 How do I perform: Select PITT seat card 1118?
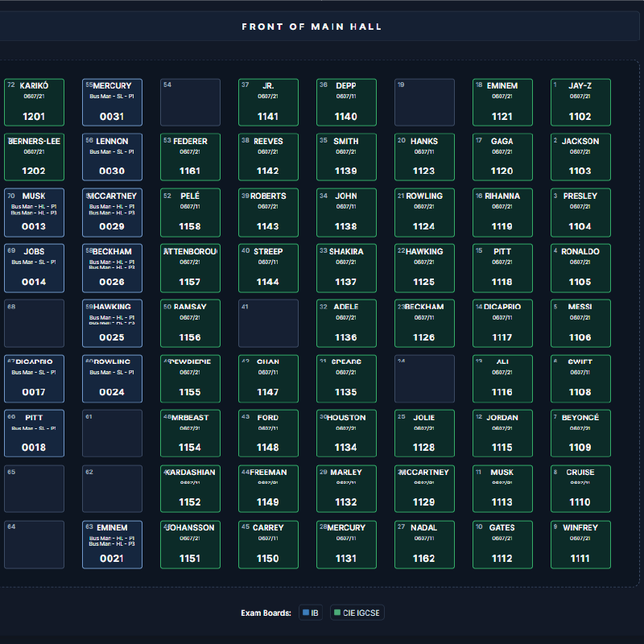502,268
